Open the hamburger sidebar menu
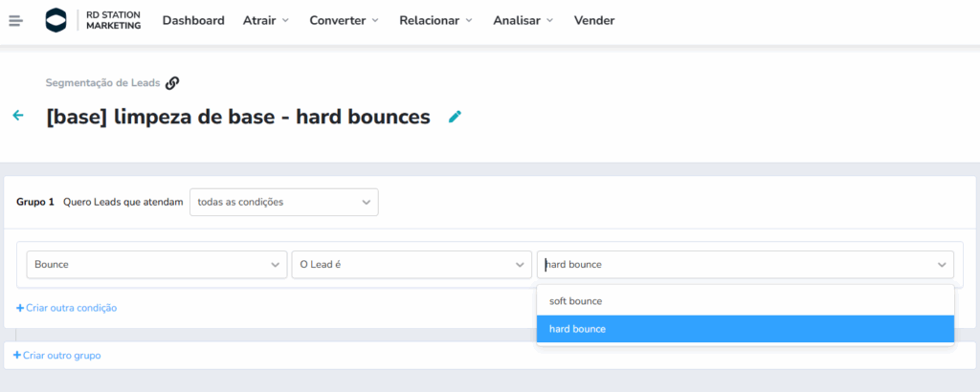This screenshot has height=392, width=980. (15, 20)
